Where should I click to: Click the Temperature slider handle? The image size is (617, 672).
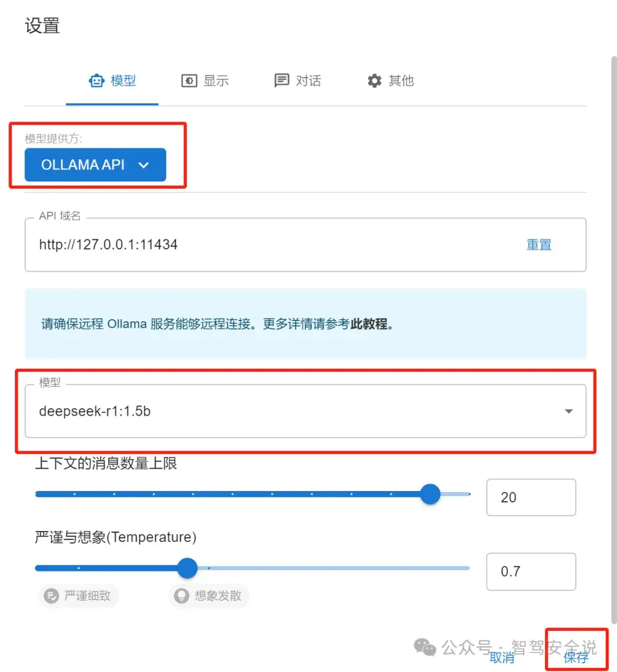[187, 568]
